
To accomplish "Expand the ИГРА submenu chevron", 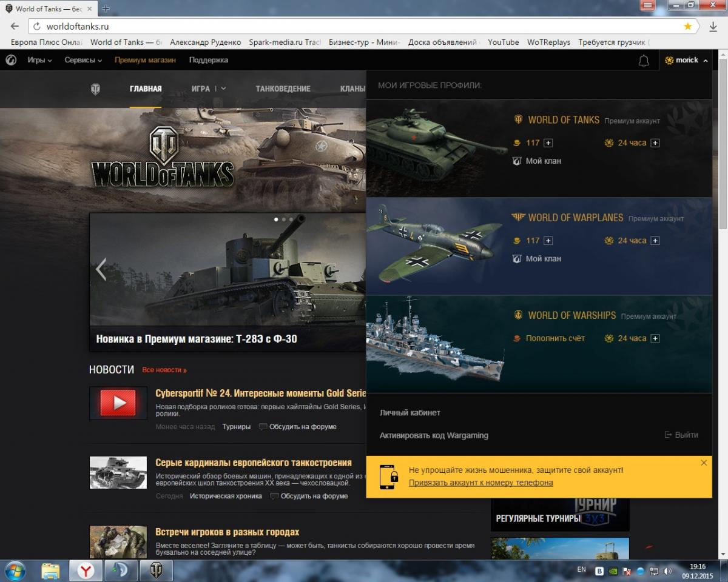I will 223,89.
